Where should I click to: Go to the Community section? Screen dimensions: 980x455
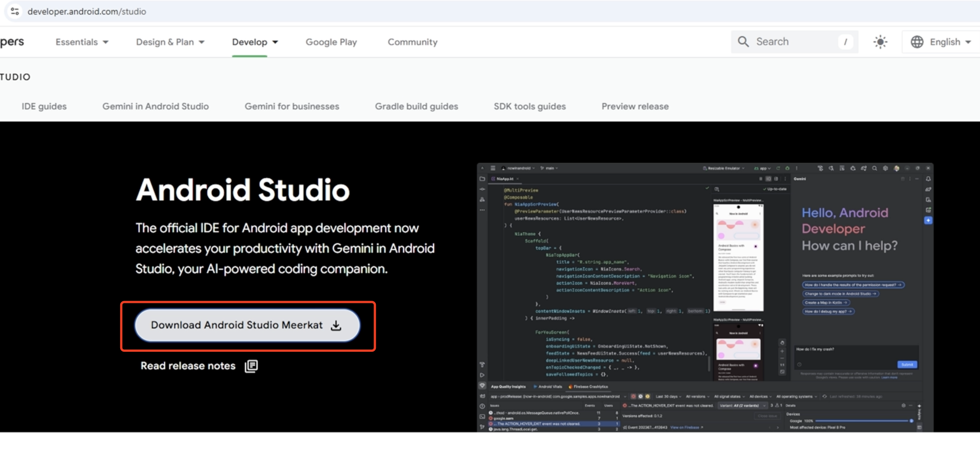[x=412, y=42]
